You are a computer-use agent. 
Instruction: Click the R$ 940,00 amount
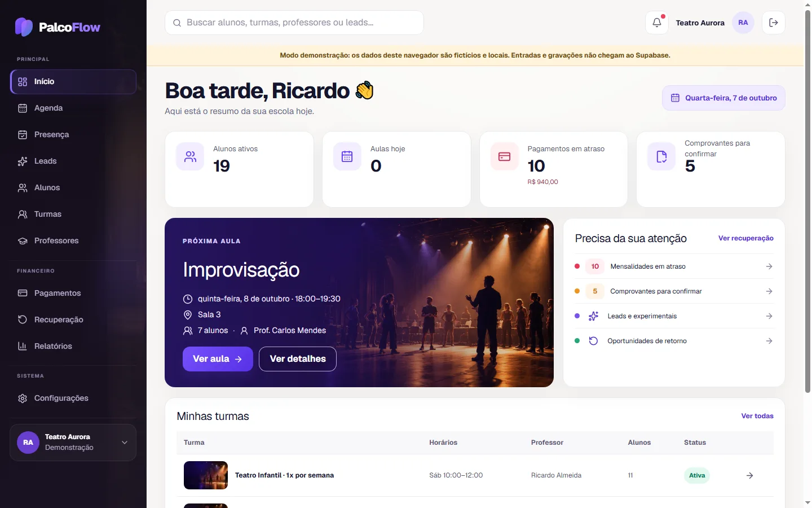pos(542,182)
